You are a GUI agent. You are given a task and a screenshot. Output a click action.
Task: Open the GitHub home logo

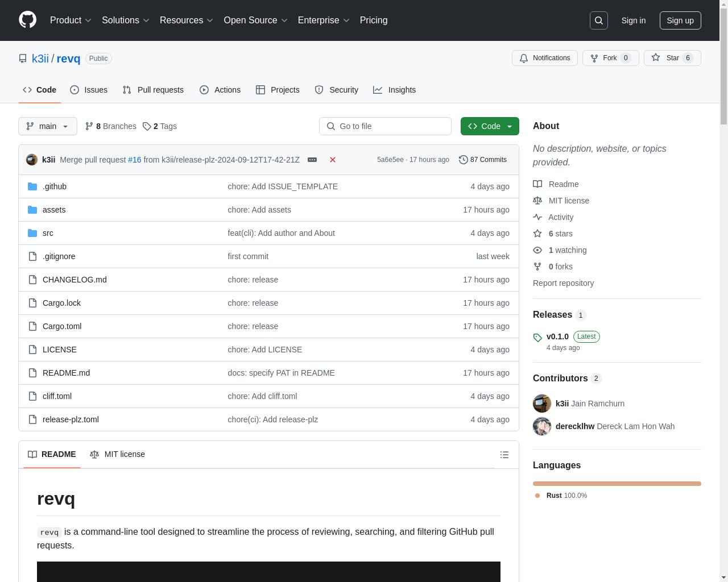(x=27, y=20)
